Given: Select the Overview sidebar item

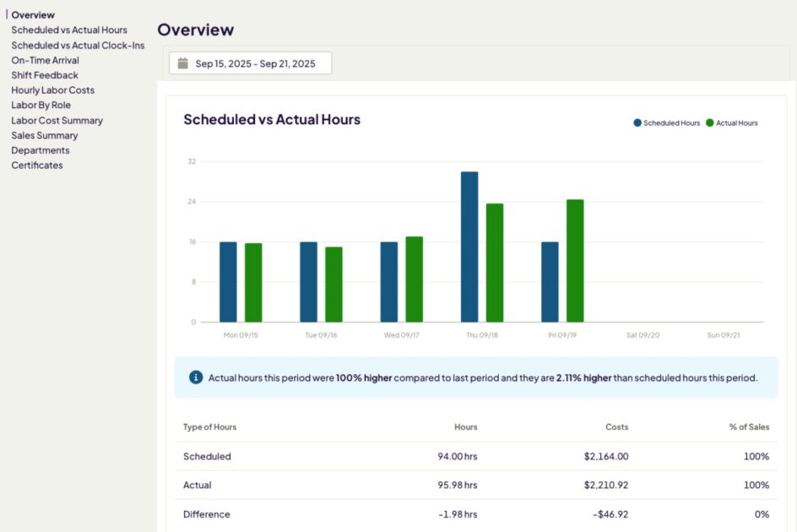Looking at the screenshot, I should 33,15.
